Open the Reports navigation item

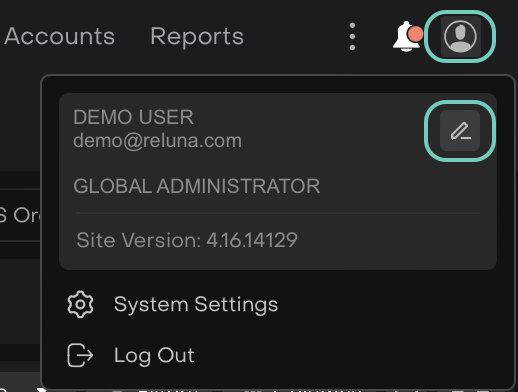click(197, 36)
